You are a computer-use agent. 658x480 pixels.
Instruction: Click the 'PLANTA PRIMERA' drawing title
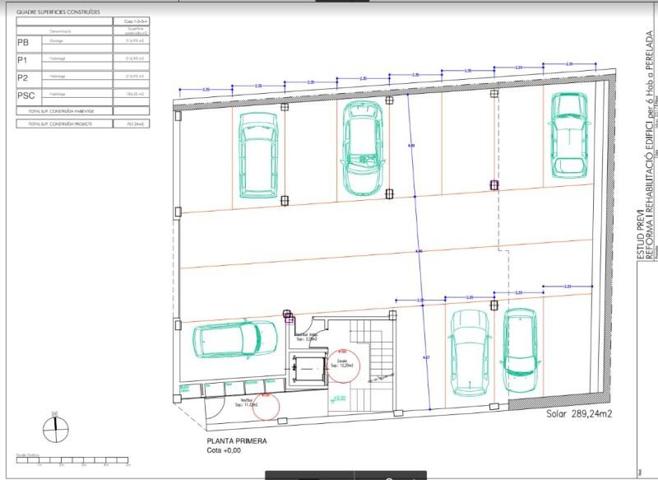click(x=238, y=439)
